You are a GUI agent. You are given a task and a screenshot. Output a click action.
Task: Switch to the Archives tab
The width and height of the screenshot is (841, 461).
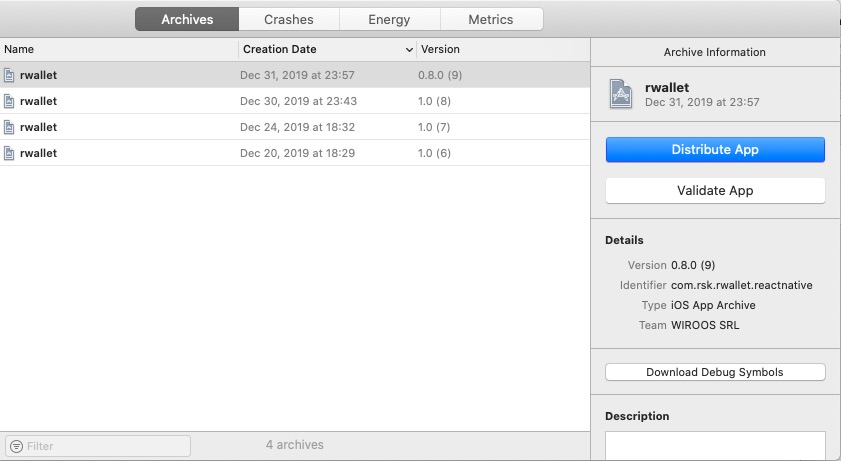point(187,19)
